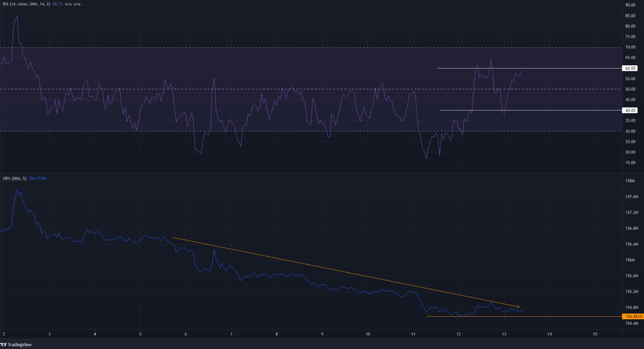
Task: Click date label 11 on time axis
Action: tap(413, 334)
